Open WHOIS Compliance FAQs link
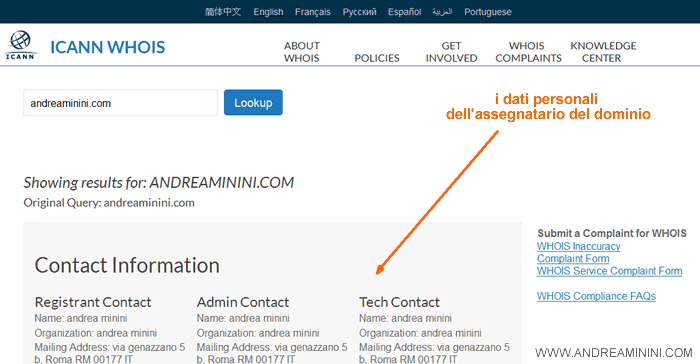The width and height of the screenshot is (700, 364). (596, 296)
